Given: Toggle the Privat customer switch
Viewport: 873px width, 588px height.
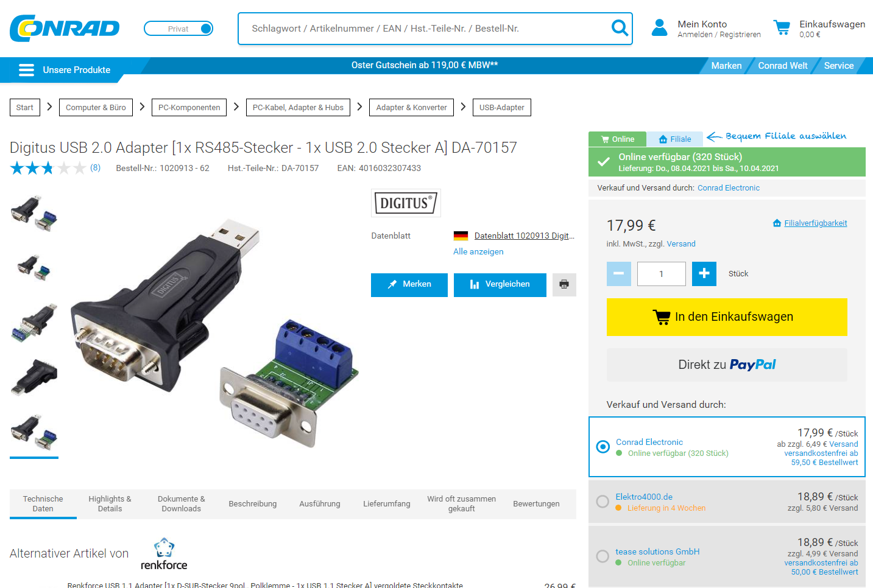Looking at the screenshot, I should [178, 29].
